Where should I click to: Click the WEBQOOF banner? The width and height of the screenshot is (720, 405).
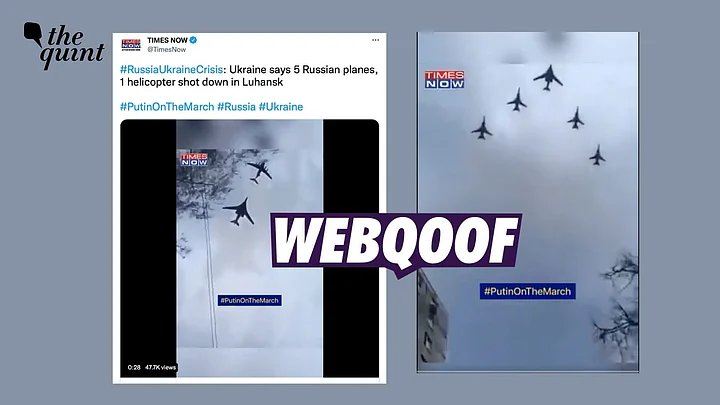tap(396, 242)
